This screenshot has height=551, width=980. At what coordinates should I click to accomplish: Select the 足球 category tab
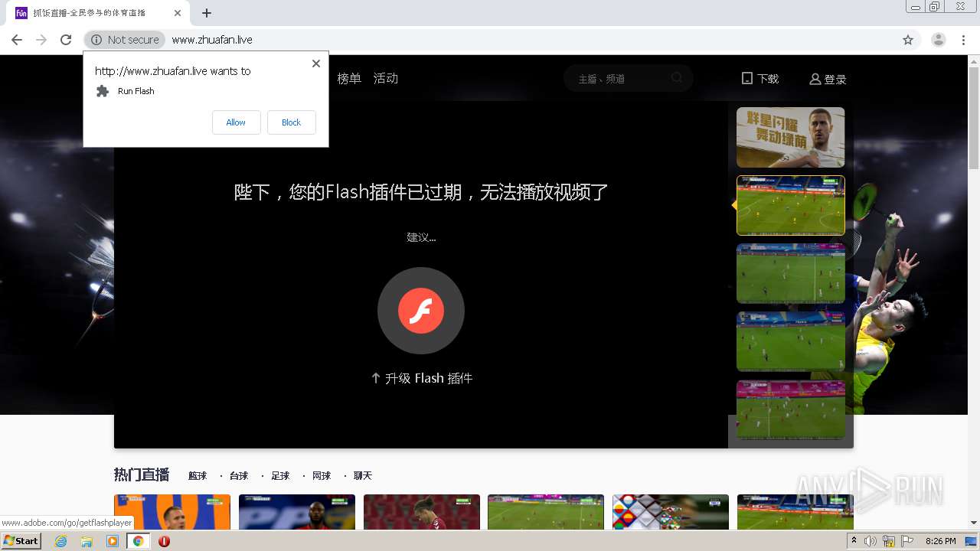[280, 476]
